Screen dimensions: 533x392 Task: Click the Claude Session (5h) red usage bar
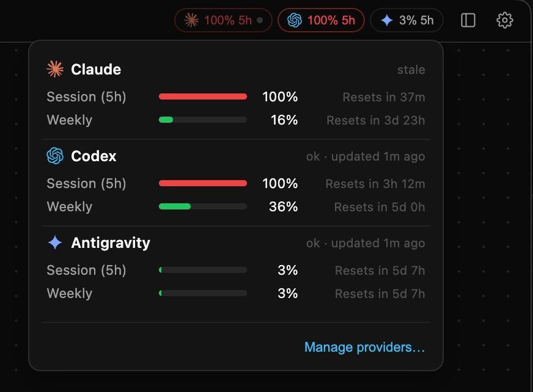point(203,97)
